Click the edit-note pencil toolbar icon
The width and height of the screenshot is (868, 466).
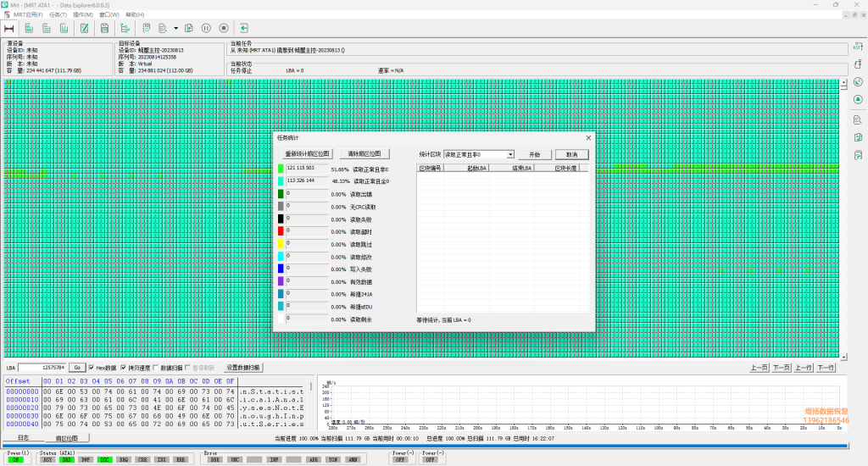point(84,28)
